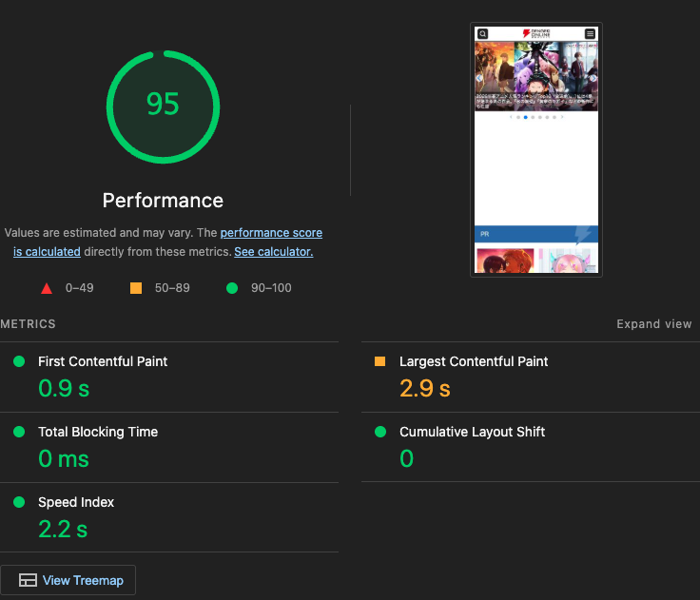Click the 95 Performance score gauge

point(163,105)
